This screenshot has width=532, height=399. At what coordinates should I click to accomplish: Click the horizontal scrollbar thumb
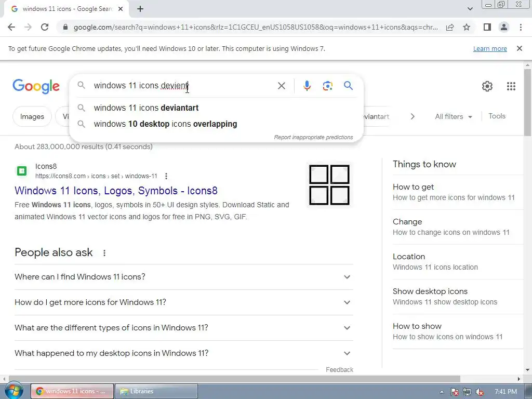coord(234,379)
